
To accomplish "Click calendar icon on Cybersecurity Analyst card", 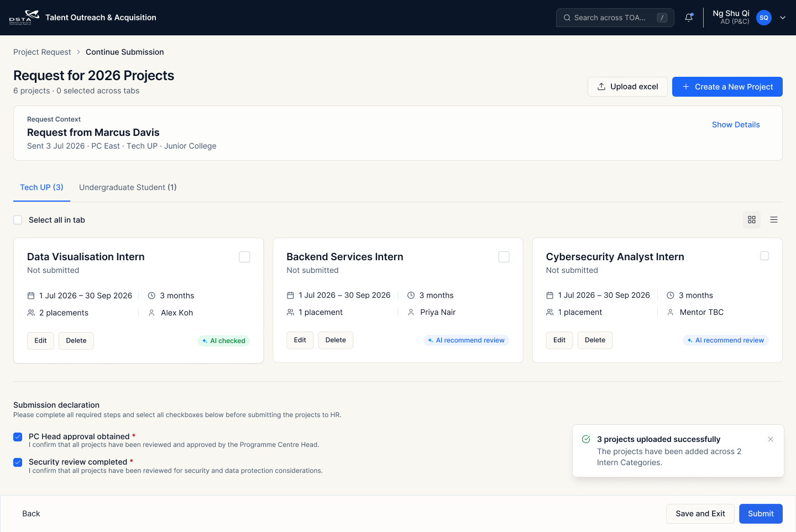I will [549, 296].
